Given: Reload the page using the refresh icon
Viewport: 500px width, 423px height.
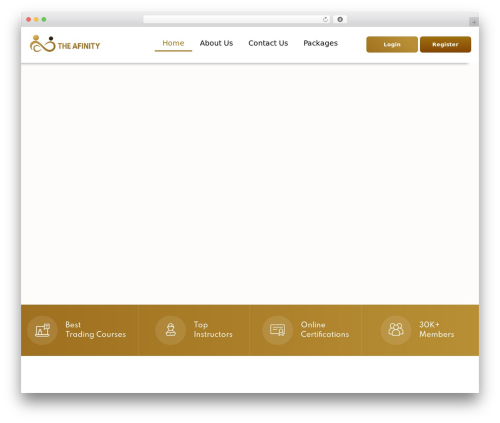Looking at the screenshot, I should click(x=325, y=19).
